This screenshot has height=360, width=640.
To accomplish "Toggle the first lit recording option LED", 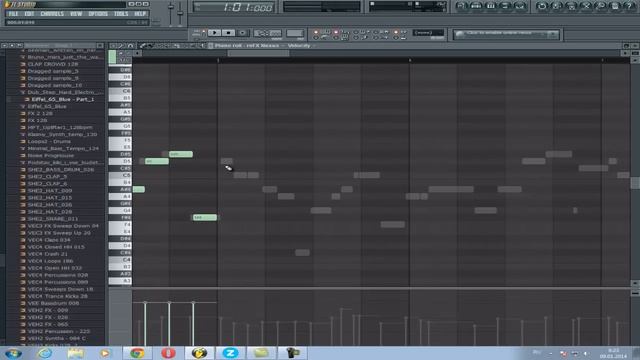I will (x=316, y=32).
